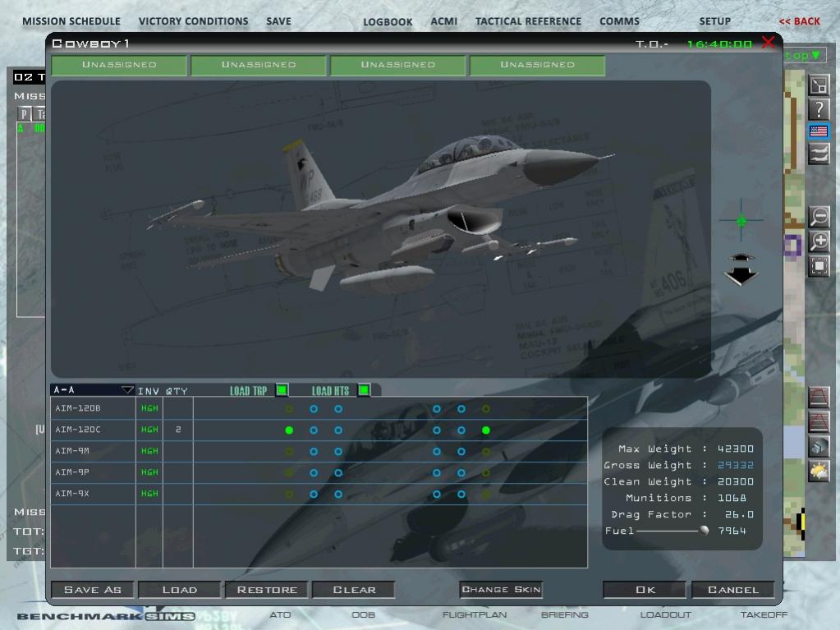840x630 pixels.
Task: Zoom in the map with plus magnifier
Action: pos(819,241)
